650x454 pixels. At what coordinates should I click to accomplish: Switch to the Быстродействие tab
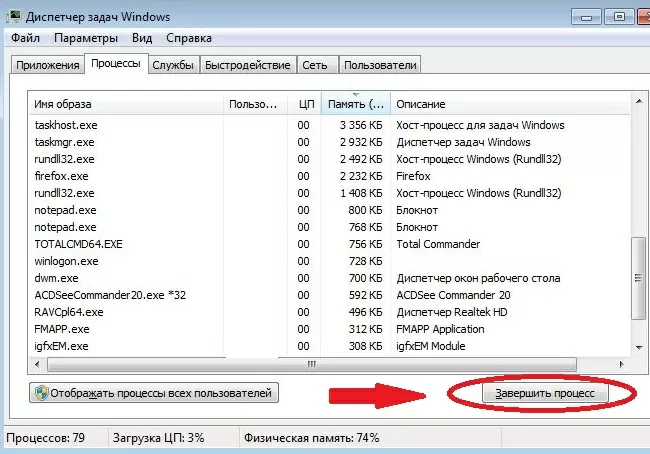tap(248, 65)
